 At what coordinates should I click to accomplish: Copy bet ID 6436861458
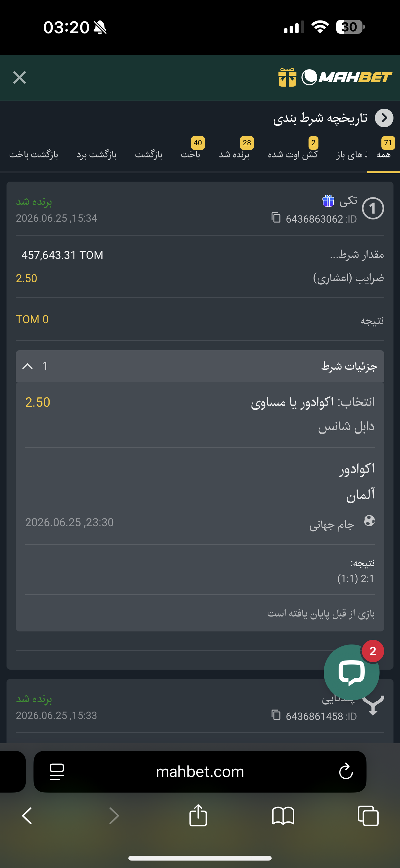(x=276, y=715)
